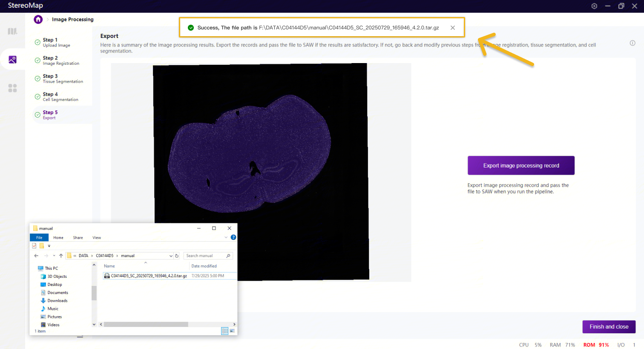
Task: Click Explorer Up one level arrow
Action: pos(61,256)
